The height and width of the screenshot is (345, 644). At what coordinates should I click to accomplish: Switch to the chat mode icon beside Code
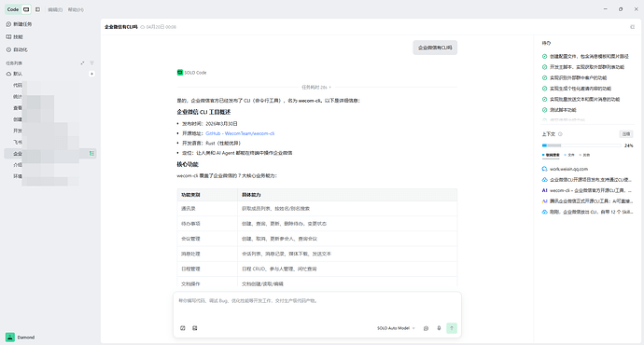pos(26,9)
